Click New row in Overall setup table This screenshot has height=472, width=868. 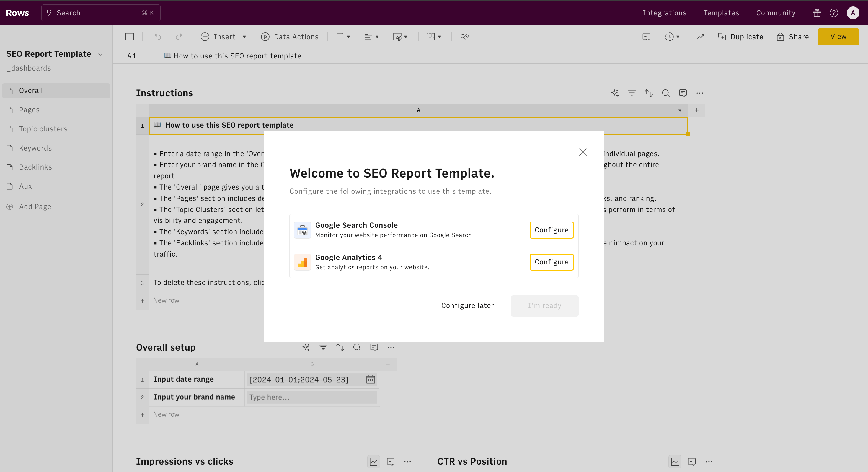pyautogui.click(x=166, y=415)
